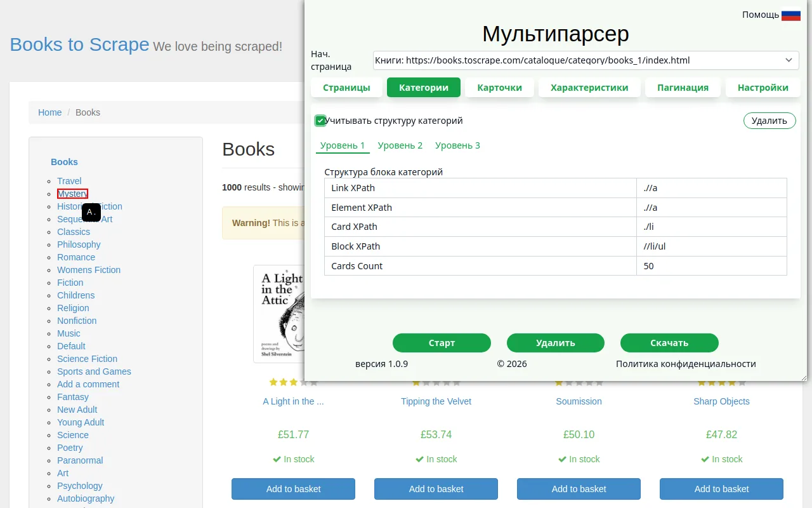Viewport: 812px width, 508px height.
Task: Open the Books to Scrape site title
Action: tap(79, 44)
